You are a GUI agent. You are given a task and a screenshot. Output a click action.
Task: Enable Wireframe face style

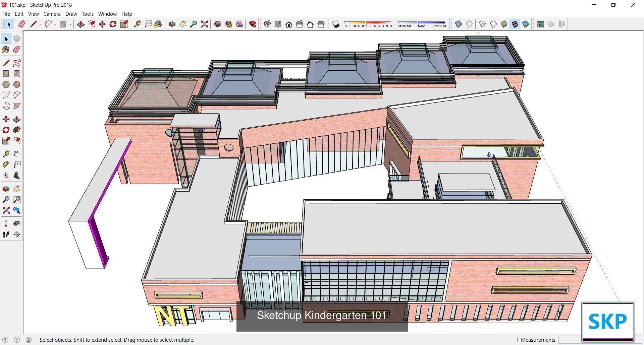coord(483,24)
